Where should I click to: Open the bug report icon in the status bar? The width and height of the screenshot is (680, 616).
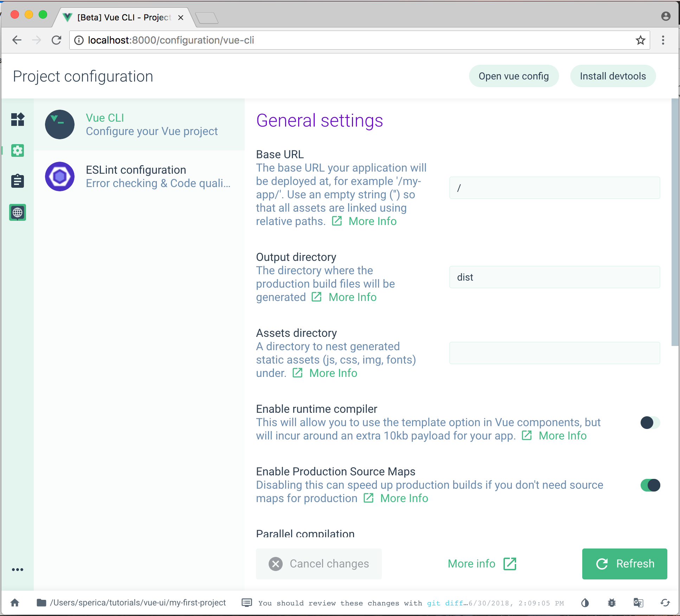point(611,603)
